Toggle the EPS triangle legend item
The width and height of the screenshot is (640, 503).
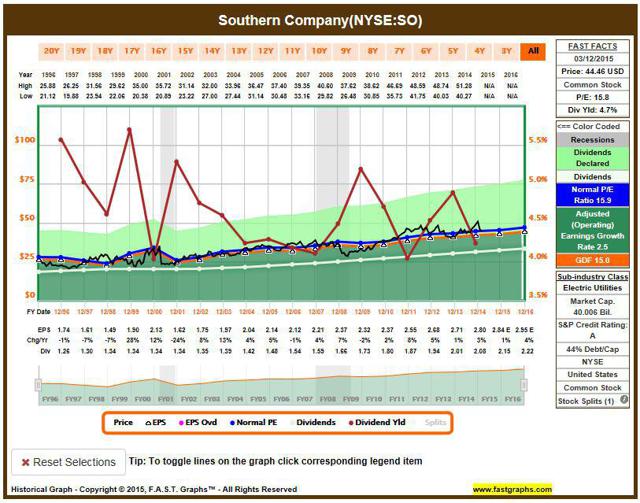[x=156, y=423]
